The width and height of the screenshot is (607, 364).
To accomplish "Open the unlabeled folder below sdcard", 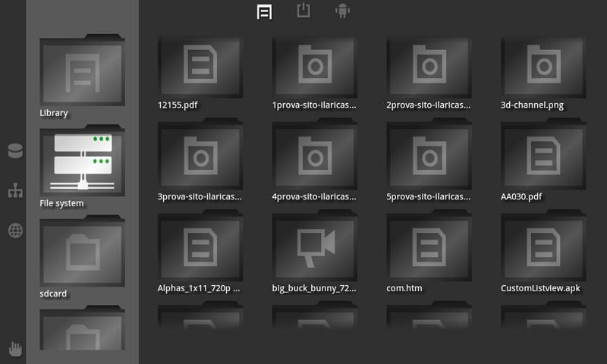I will coord(82,328).
